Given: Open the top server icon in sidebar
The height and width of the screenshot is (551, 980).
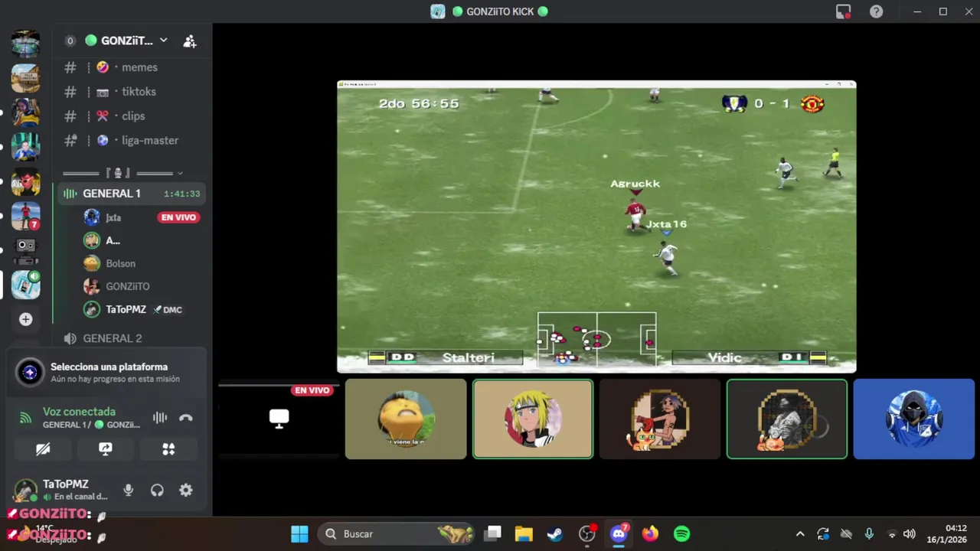Looking at the screenshot, I should pyautogui.click(x=26, y=43).
